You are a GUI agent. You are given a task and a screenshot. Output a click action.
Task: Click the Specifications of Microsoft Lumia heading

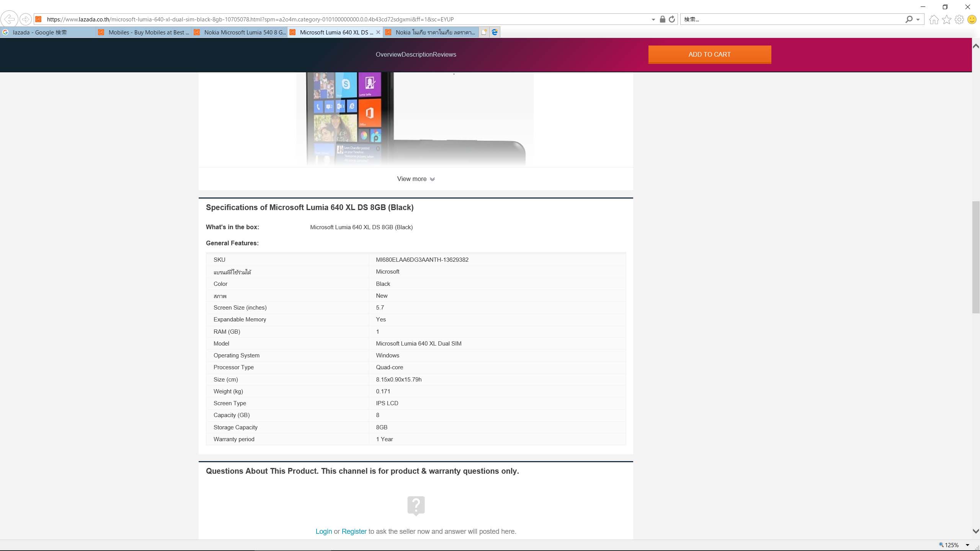[310, 207]
